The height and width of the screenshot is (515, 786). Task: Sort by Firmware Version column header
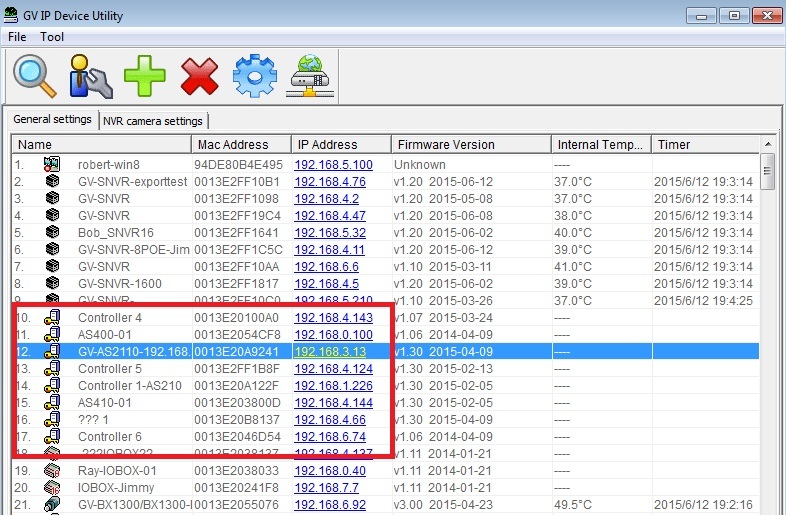471,144
